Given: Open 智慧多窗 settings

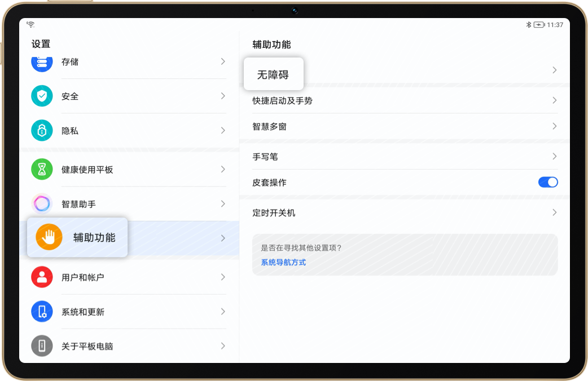Looking at the screenshot, I should (405, 126).
